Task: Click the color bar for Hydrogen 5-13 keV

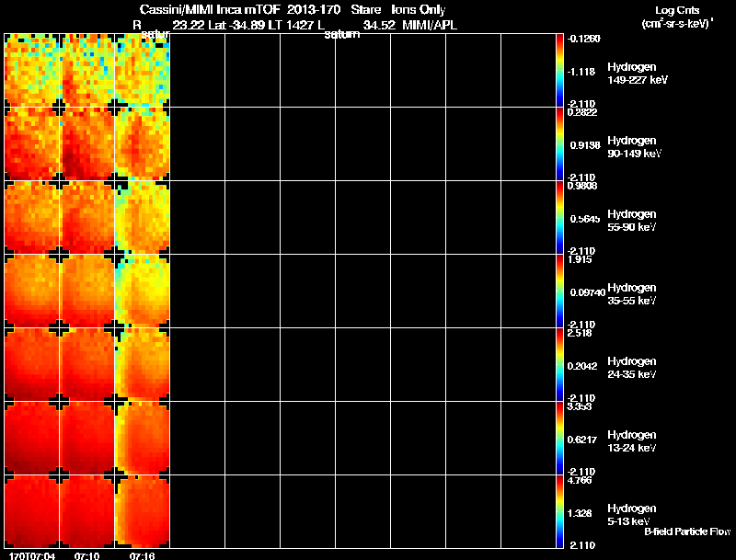Action: [559, 511]
